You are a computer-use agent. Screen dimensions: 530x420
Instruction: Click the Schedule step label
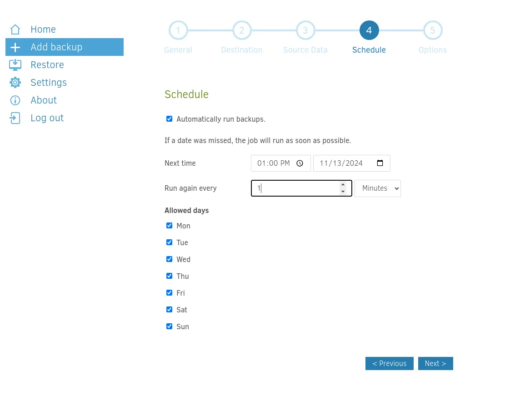click(x=369, y=50)
